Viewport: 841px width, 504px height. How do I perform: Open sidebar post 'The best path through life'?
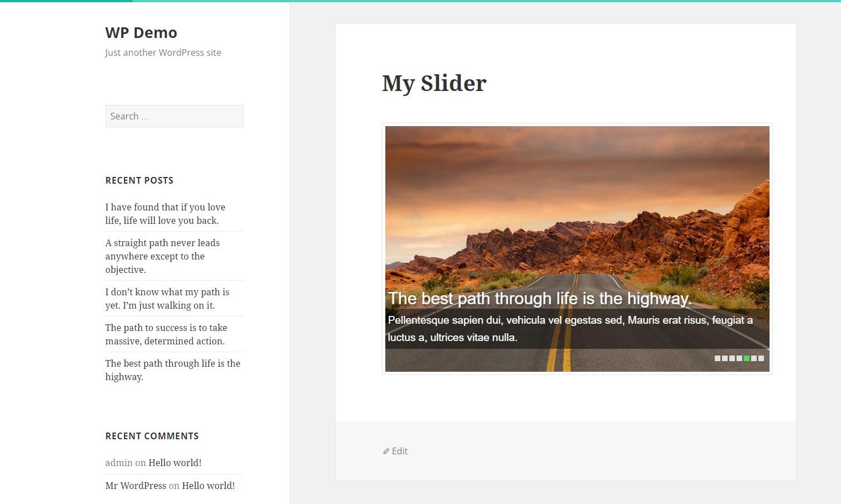[173, 370]
